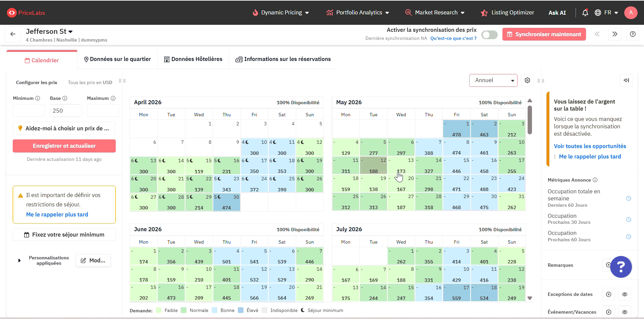Collapse the right side panel
Screen dimensions: 644x319
click(626, 80)
